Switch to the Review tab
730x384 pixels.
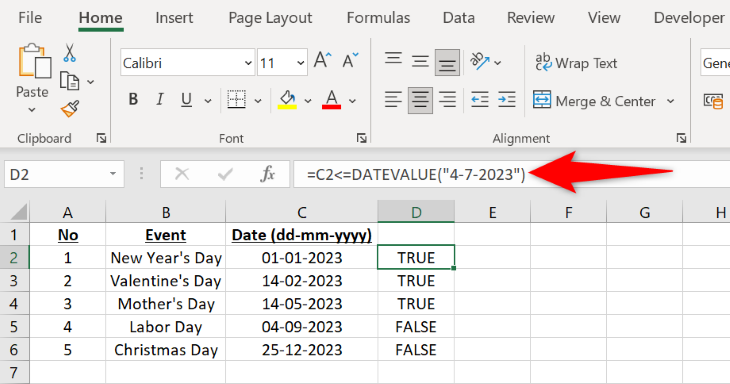[x=531, y=18]
